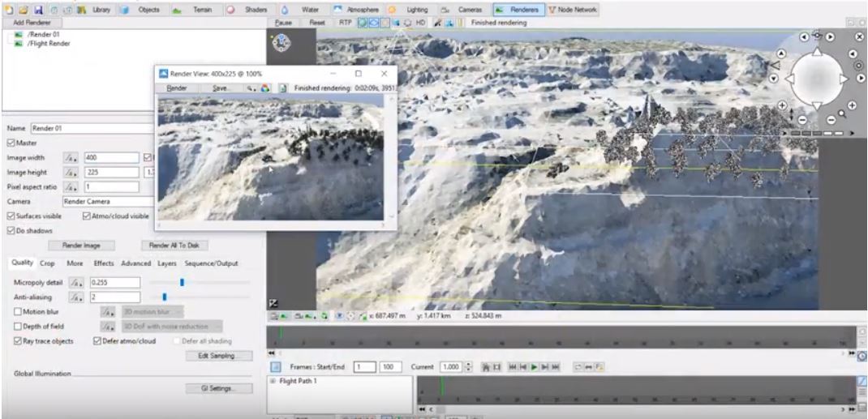
Task: Open the Crop tab
Action: (48, 263)
